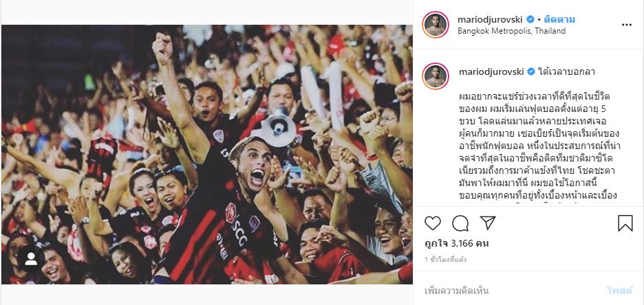Open the Bangkok Metropolis, Thailand location link
This screenshot has height=305, width=644.
pos(512,31)
